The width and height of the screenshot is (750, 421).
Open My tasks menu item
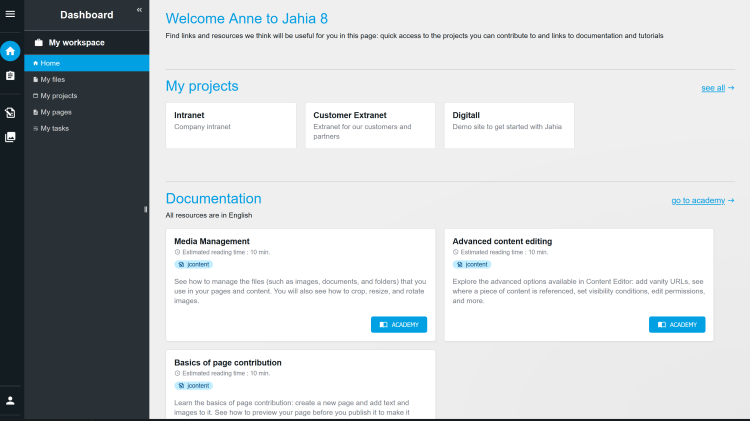click(x=87, y=128)
